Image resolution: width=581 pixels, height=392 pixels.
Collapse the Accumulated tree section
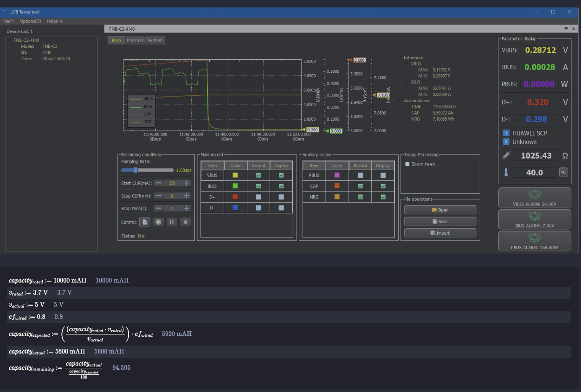tap(400, 101)
